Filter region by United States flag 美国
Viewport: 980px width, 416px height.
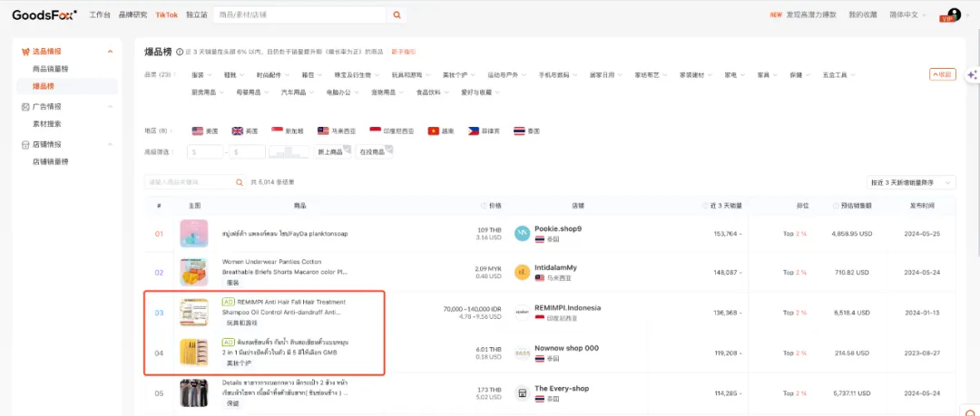pos(205,131)
